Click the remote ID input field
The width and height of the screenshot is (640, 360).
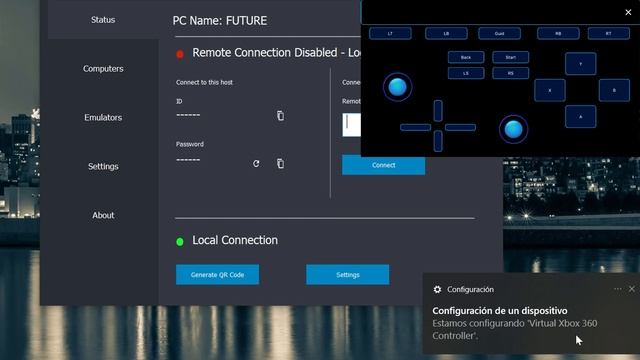click(351, 125)
